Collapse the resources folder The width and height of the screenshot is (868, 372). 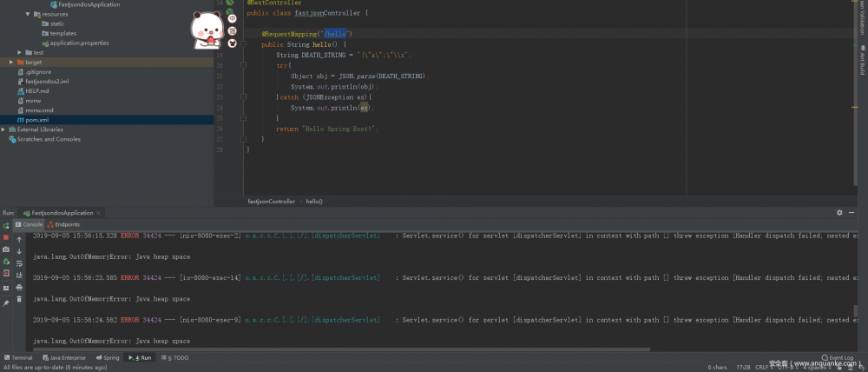27,15
